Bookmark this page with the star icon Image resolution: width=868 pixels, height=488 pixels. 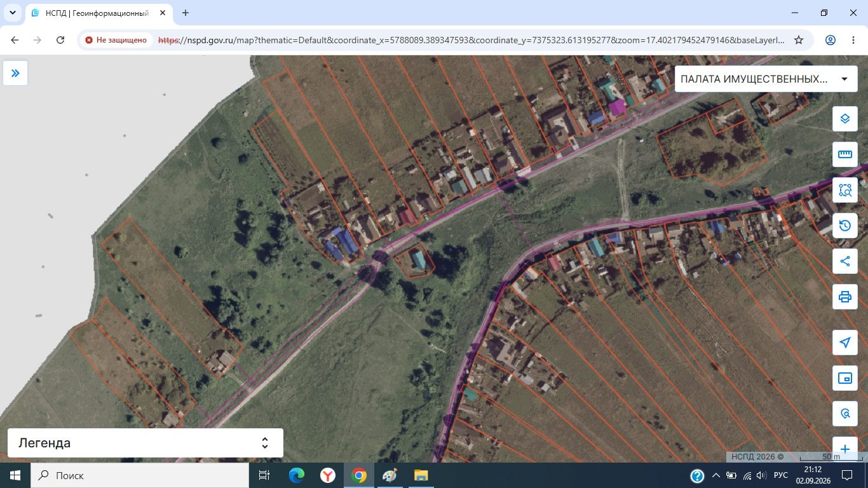799,40
